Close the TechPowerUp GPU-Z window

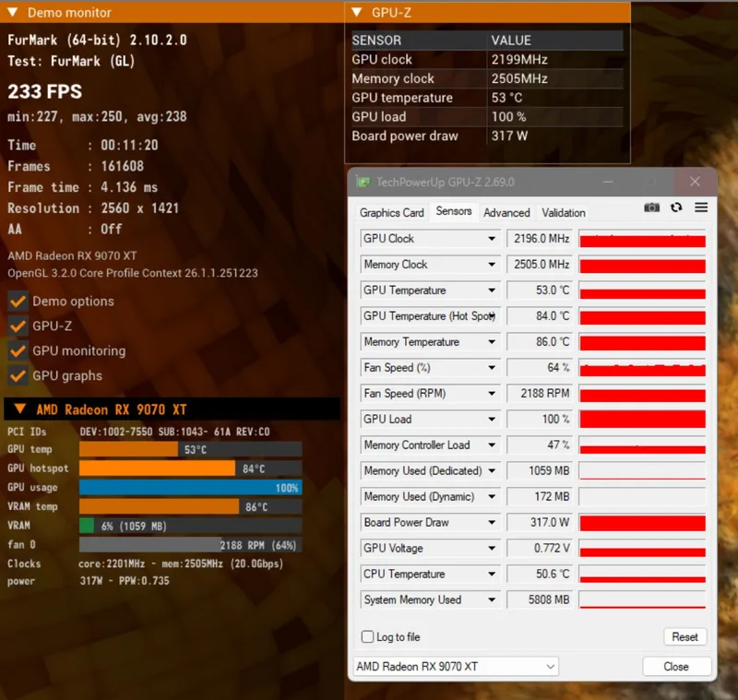(695, 182)
